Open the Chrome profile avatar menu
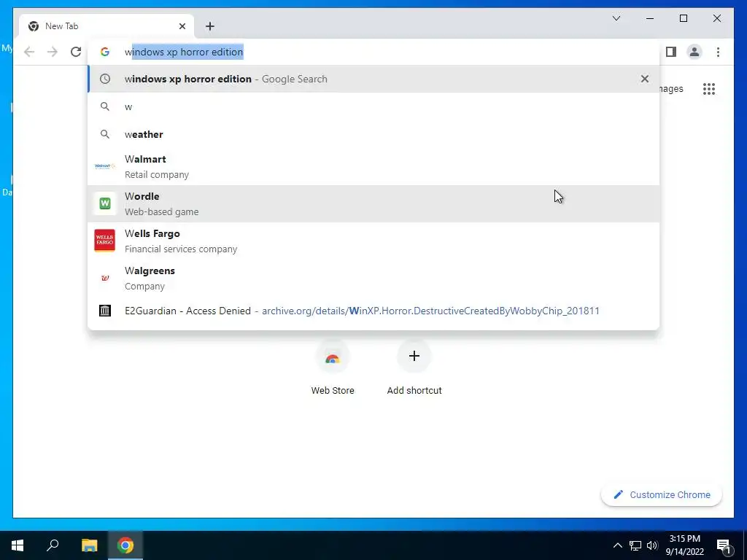The image size is (747, 560). 694,52
